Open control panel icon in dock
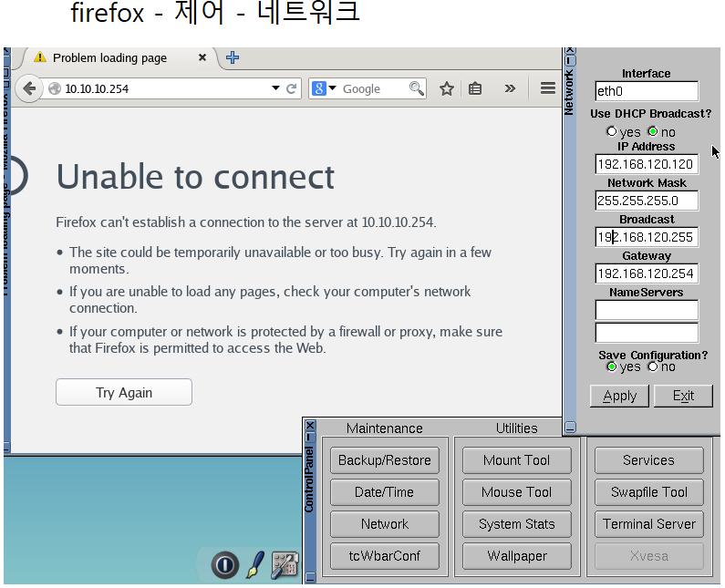The width and height of the screenshot is (725, 588). [x=285, y=564]
